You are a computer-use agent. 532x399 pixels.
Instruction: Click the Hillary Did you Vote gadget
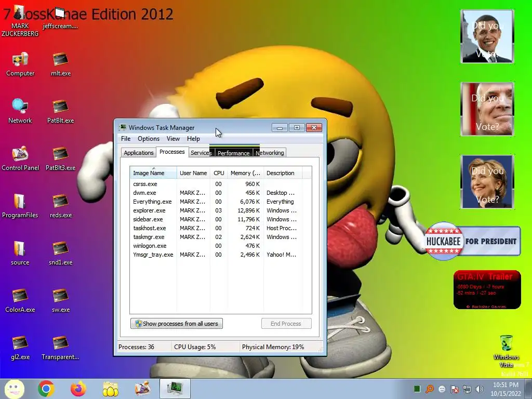487,181
